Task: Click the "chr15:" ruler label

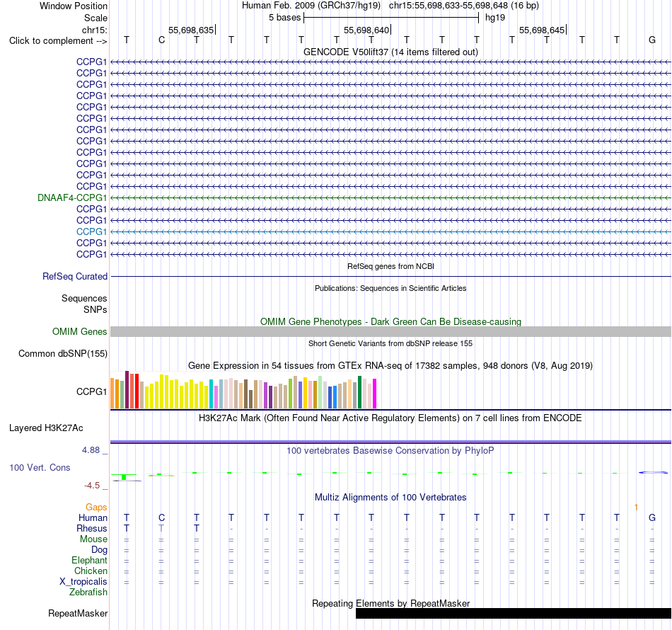Action: 94,30
